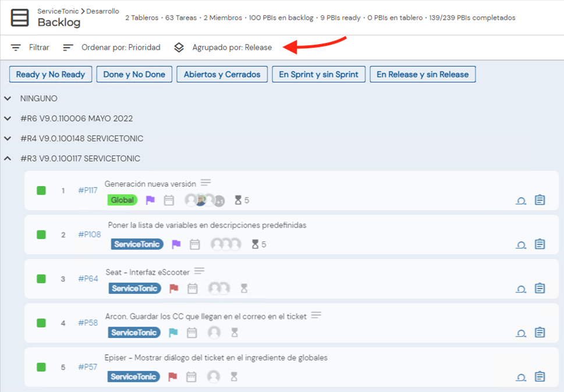
Task: Click the description lines icon on Seat task
Action: [x=199, y=271]
